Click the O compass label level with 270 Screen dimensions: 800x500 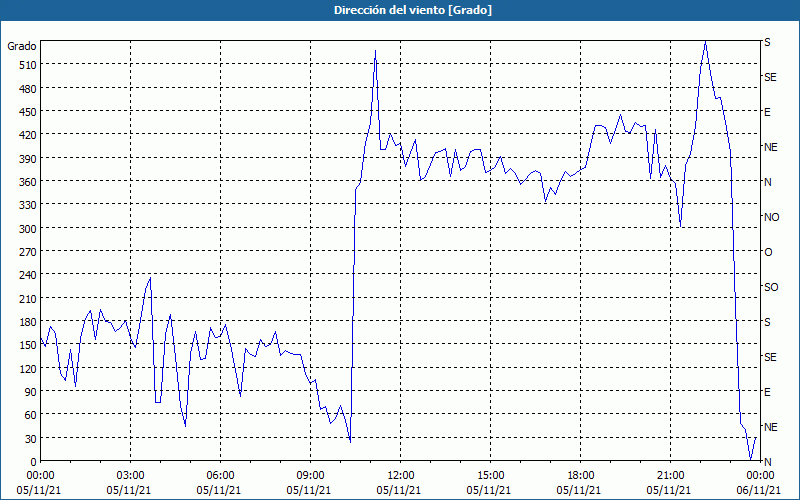point(768,252)
